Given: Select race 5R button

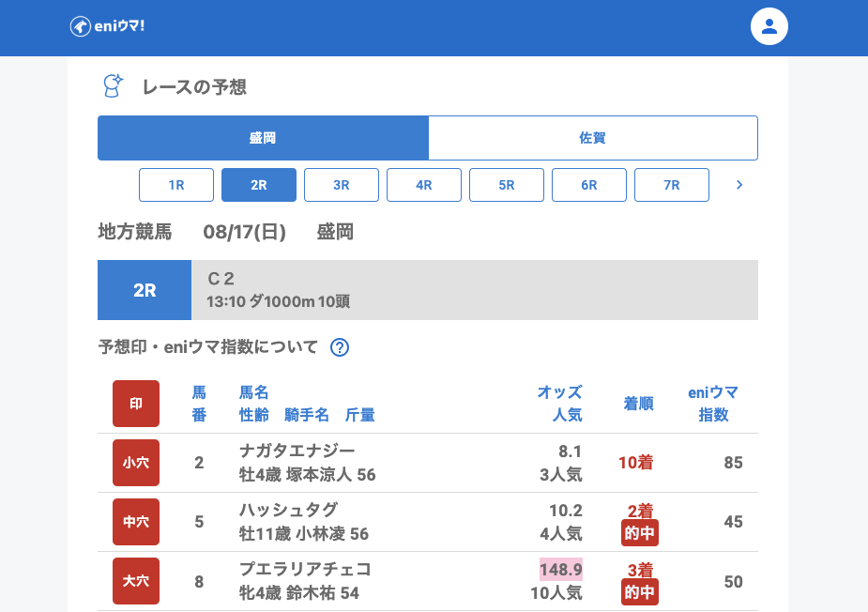Looking at the screenshot, I should point(507,185).
